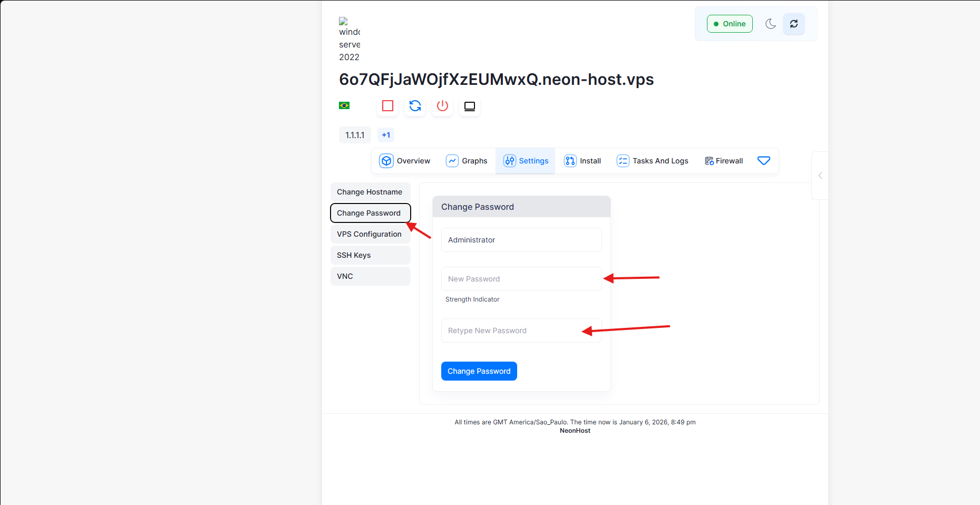Collapse the side panel with the chevron

(x=820, y=176)
